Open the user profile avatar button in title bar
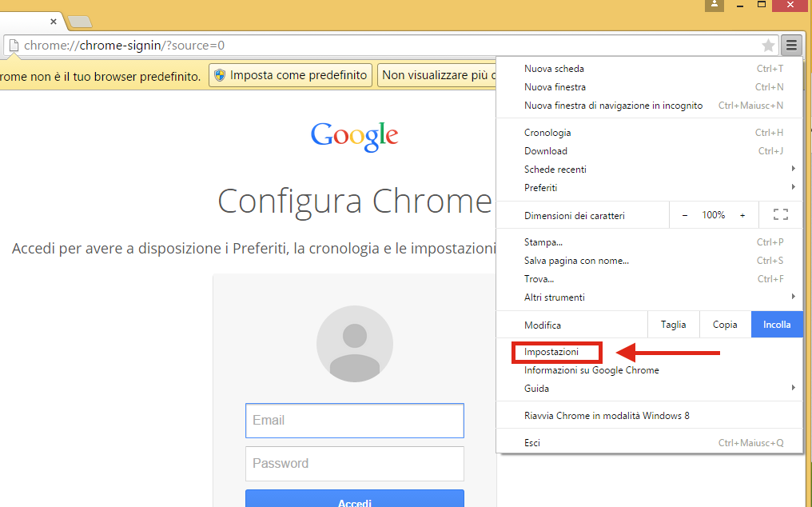 tap(714, 5)
